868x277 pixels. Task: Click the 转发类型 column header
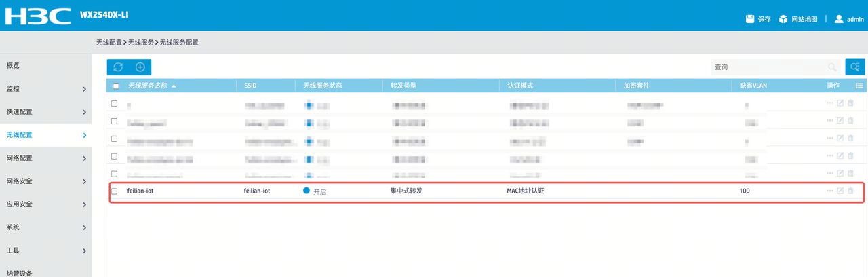(x=403, y=86)
